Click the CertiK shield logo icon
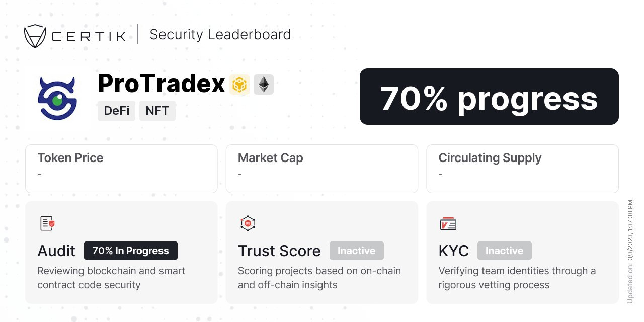 click(35, 36)
